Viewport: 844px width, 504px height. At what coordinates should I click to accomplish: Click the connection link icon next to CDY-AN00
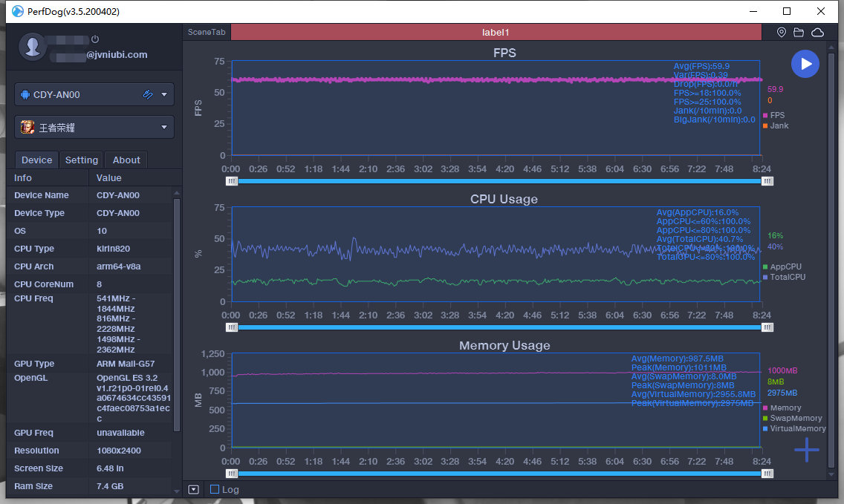click(148, 95)
